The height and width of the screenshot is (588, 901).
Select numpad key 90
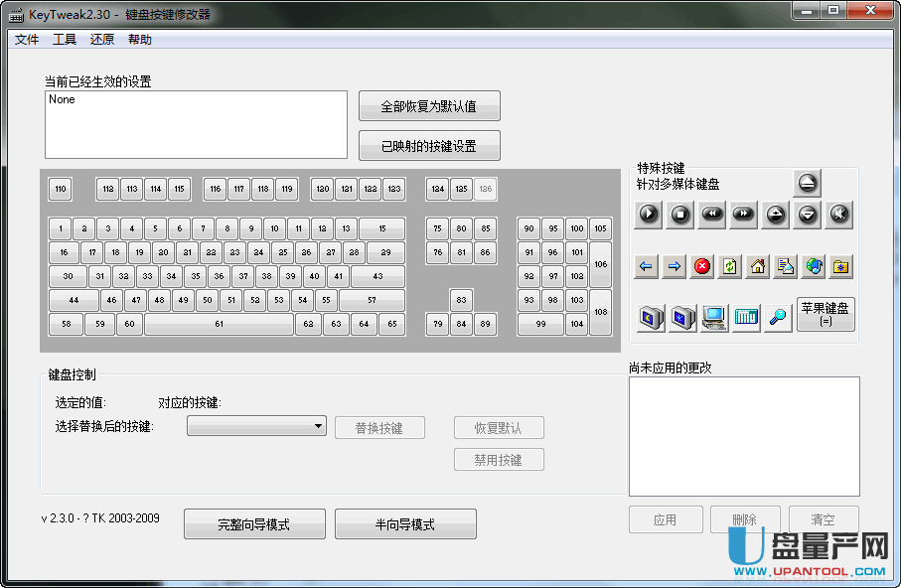pos(529,228)
